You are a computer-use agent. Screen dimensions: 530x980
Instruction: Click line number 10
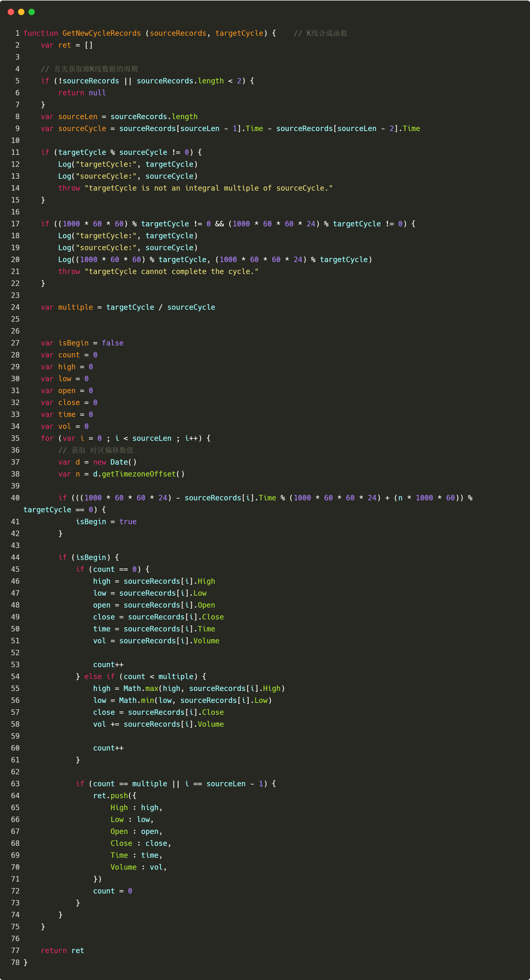15,140
